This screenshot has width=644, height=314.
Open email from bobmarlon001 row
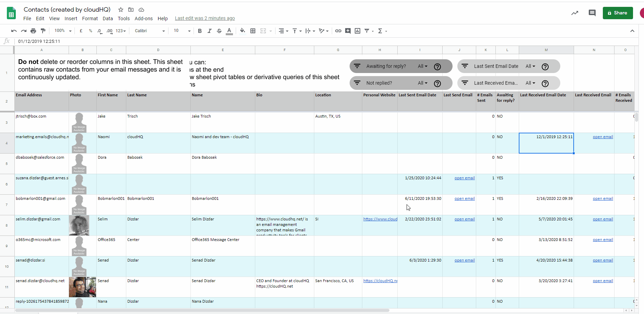(464, 198)
